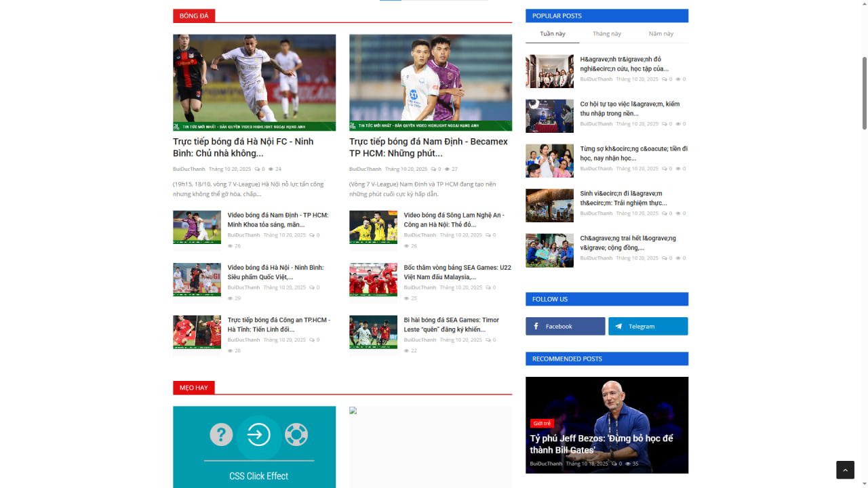Switch to the Năm này tab
Viewport: 868px width, 488px height.
660,34
